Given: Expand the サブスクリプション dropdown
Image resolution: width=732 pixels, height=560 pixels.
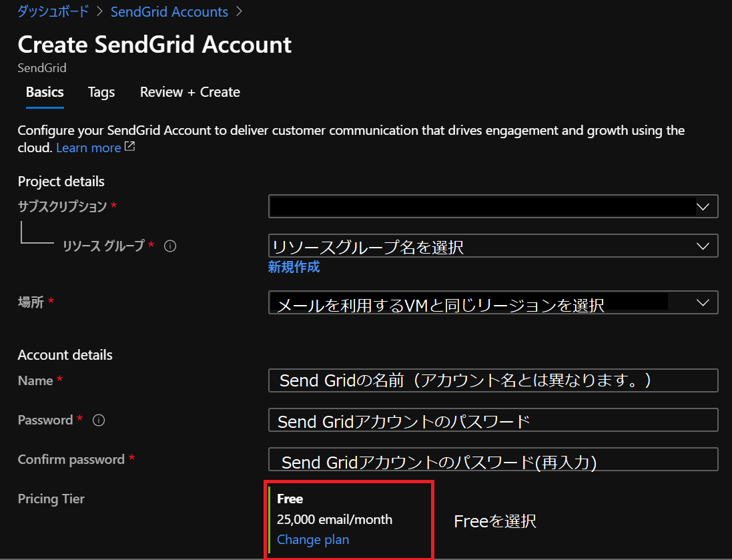Looking at the screenshot, I should 493,206.
